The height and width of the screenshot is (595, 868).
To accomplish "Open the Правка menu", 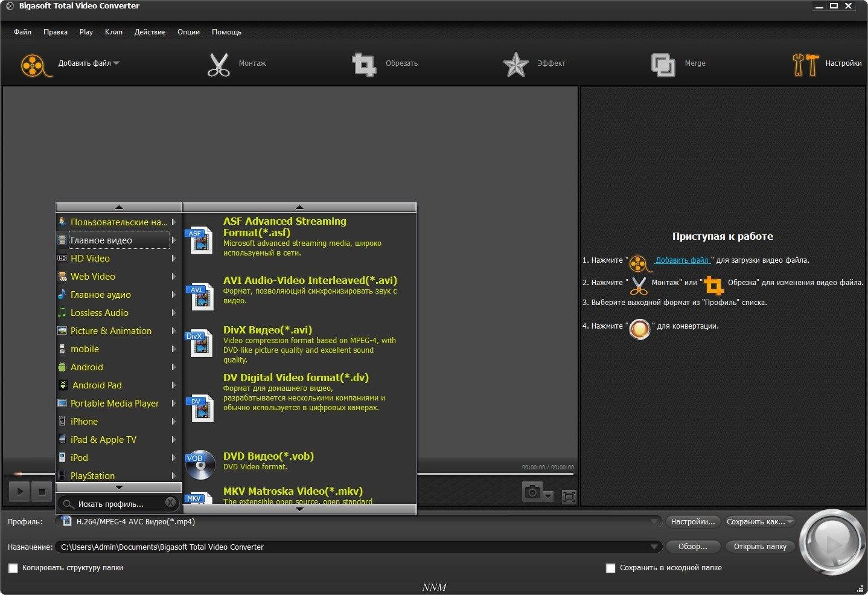I will tap(56, 32).
